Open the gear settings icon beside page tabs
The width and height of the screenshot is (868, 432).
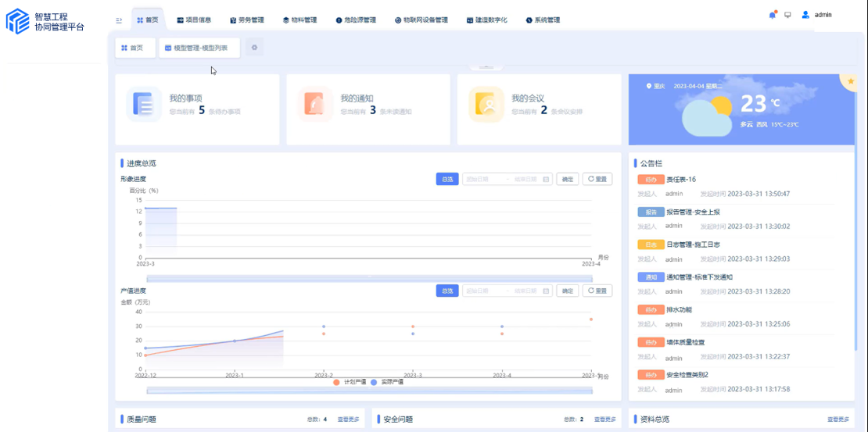[x=253, y=48]
